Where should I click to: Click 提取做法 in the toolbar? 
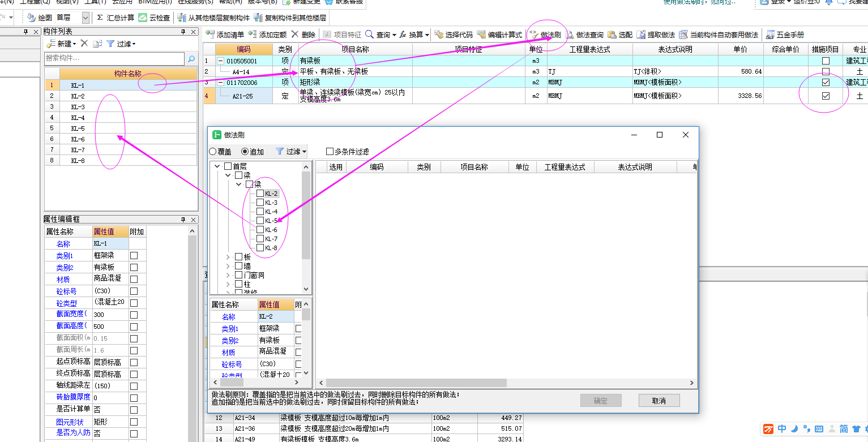[x=656, y=35]
